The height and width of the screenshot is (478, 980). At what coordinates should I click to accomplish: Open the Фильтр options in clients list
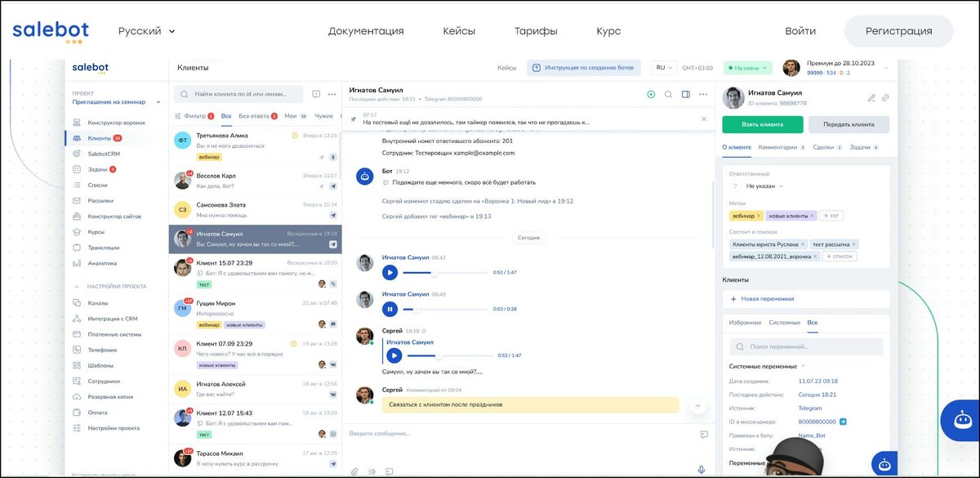coord(194,116)
